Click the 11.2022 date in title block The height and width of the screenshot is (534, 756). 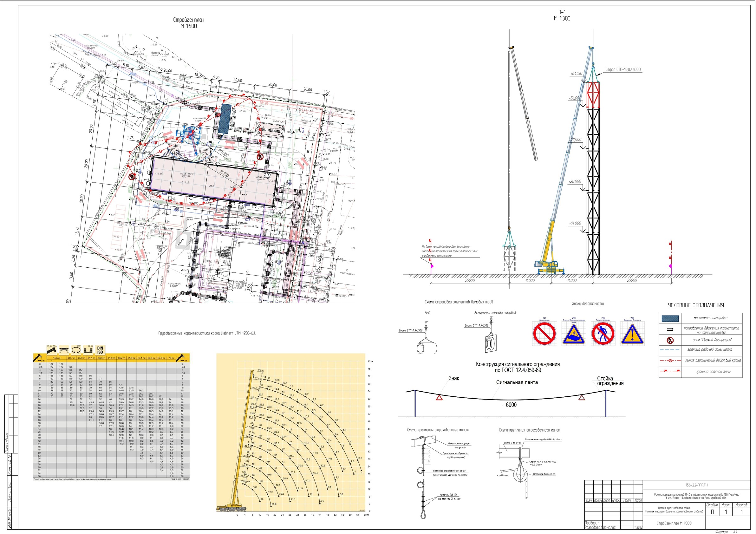coord(638,527)
